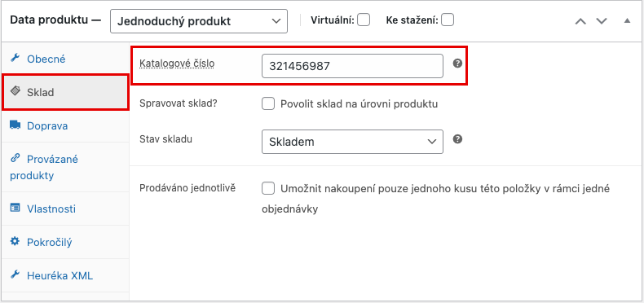Move panel up with the up chevron
This screenshot has height=303, width=644.
[580, 21]
